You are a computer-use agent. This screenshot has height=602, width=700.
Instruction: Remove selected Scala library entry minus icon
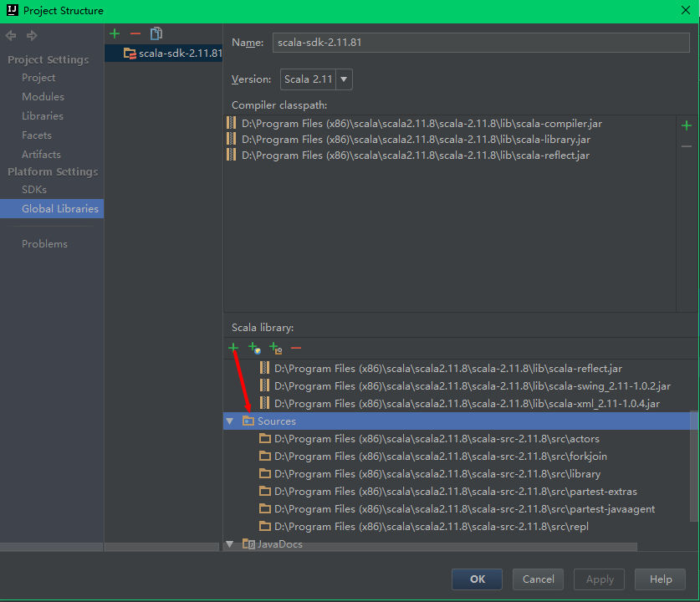tap(296, 348)
